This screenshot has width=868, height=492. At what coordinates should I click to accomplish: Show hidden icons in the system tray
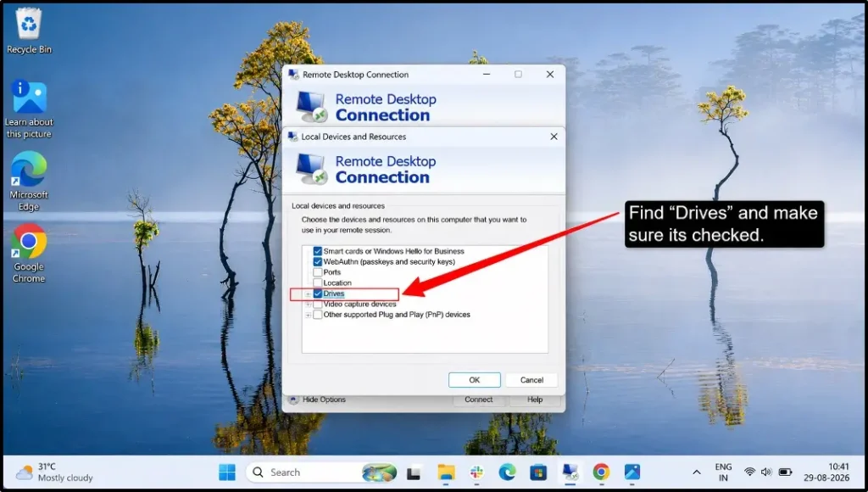(697, 472)
